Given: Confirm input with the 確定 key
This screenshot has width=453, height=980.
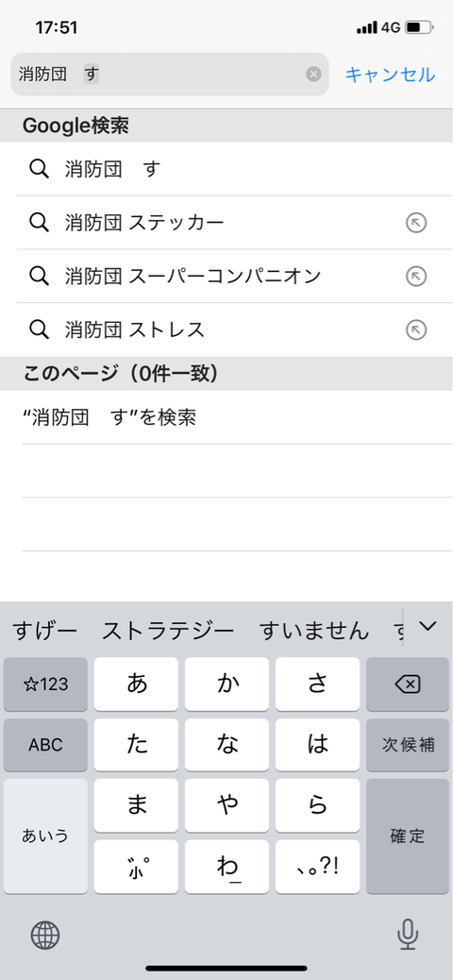Looking at the screenshot, I should tap(408, 836).
